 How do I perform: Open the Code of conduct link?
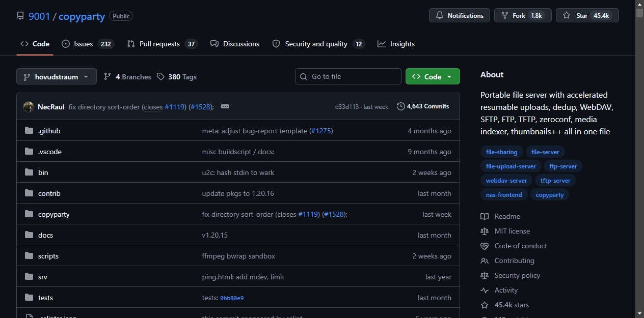pos(514,246)
